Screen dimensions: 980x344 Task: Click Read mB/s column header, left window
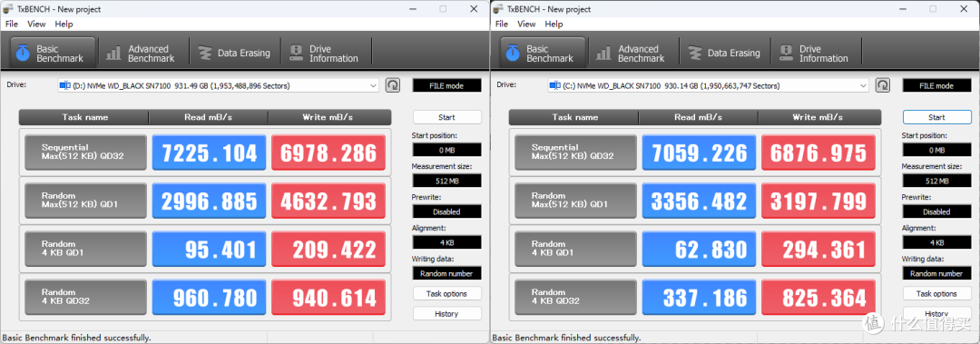(x=209, y=117)
